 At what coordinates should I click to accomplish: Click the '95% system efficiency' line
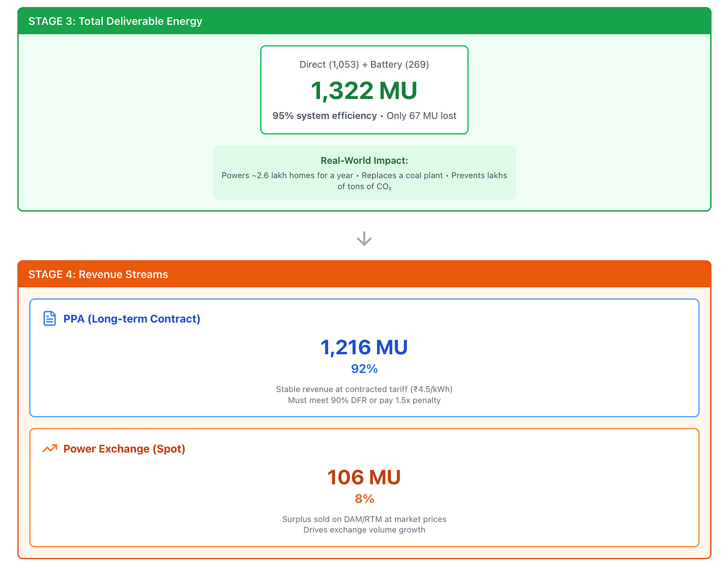[364, 116]
